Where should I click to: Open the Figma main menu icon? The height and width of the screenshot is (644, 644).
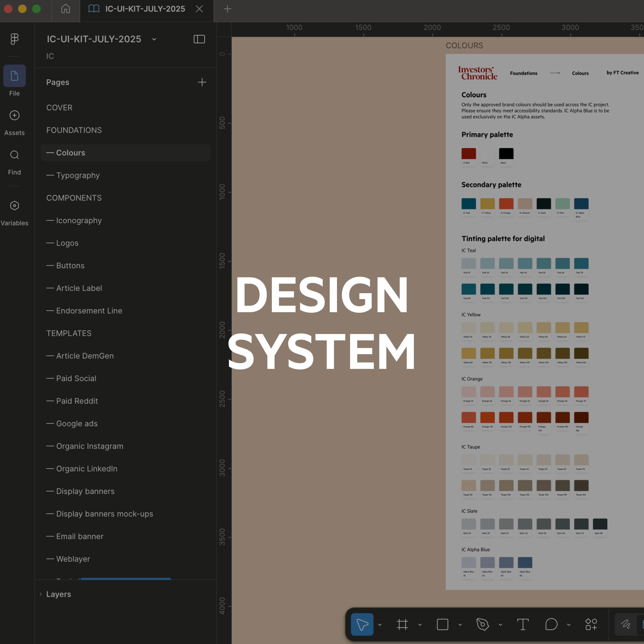pos(14,39)
